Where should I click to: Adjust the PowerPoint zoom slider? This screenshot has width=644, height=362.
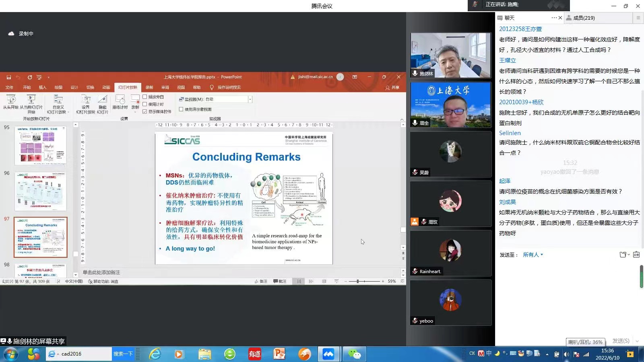coord(357,282)
